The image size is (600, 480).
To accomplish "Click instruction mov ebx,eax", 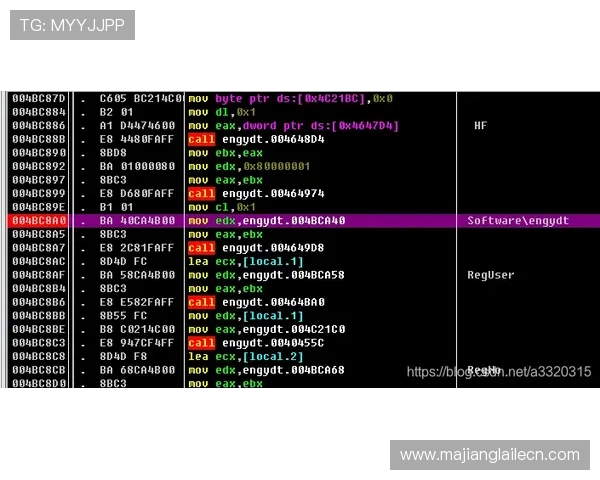I will coord(225,153).
